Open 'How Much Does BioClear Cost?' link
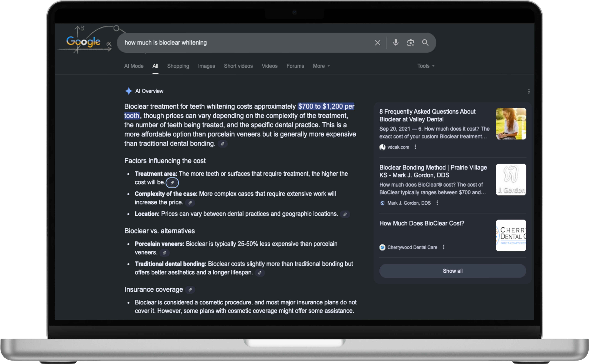589x364 pixels. pyautogui.click(x=422, y=223)
